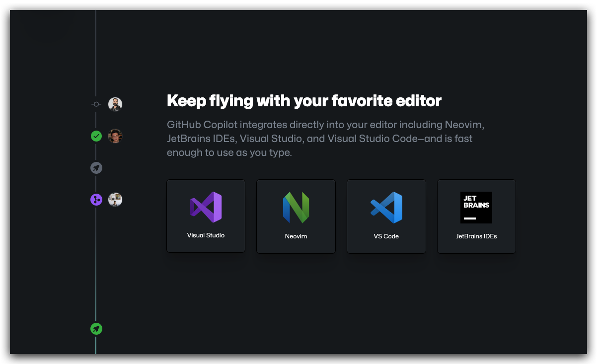Viewport: 597px width, 364px height.
Task: Open the avatar beside the commit node
Action: pyautogui.click(x=115, y=104)
